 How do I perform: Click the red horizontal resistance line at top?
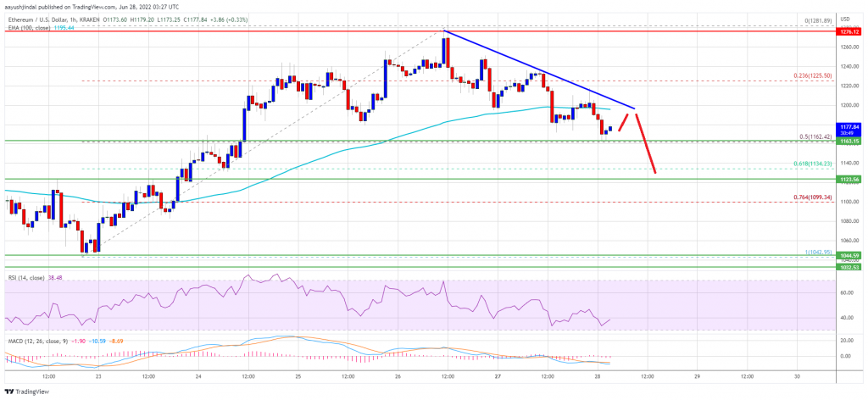[x=420, y=32]
